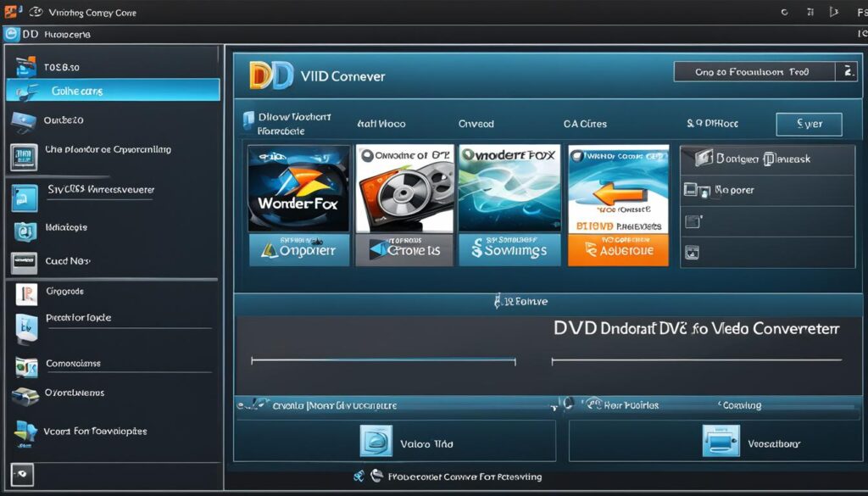
Task: Click the device icon beside Cucd No$
Action: [24, 263]
